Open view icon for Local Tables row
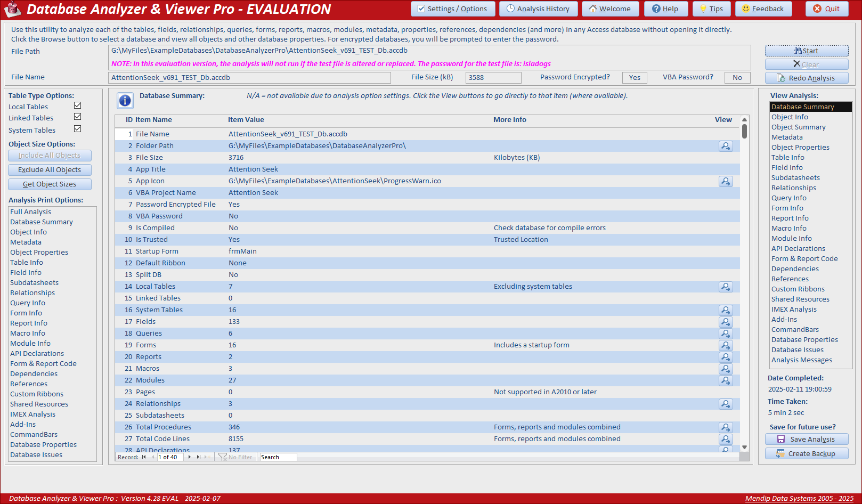This screenshot has width=862, height=504. click(726, 287)
